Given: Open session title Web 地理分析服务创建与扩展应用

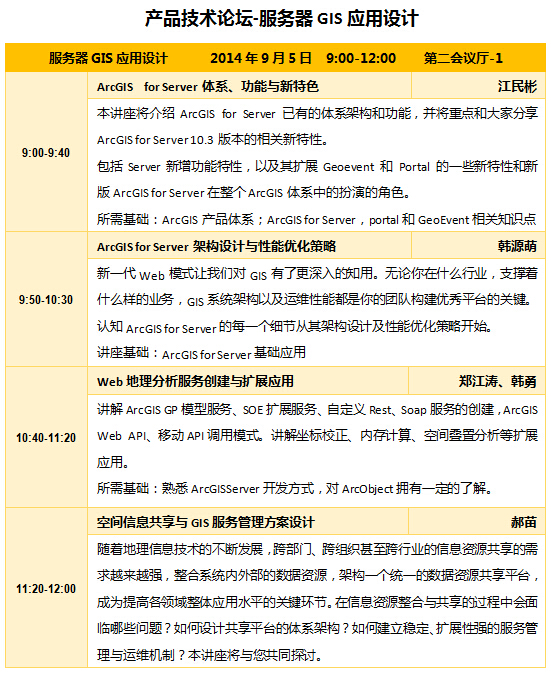Looking at the screenshot, I should pyautogui.click(x=195, y=382).
